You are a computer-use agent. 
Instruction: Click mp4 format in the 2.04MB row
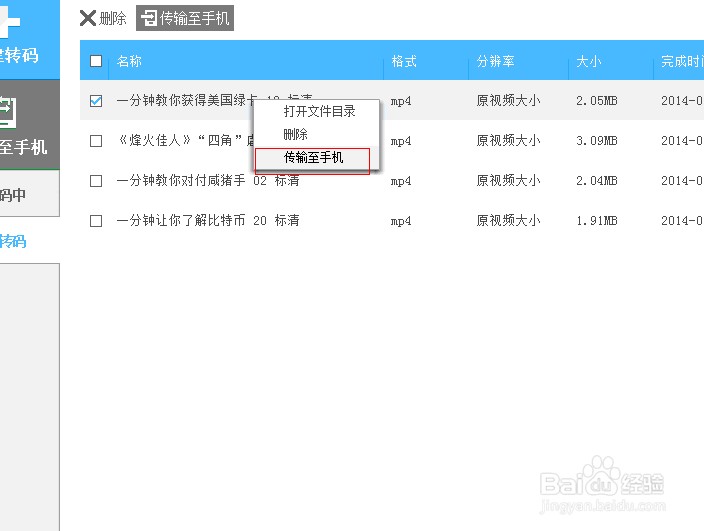pyautogui.click(x=401, y=181)
